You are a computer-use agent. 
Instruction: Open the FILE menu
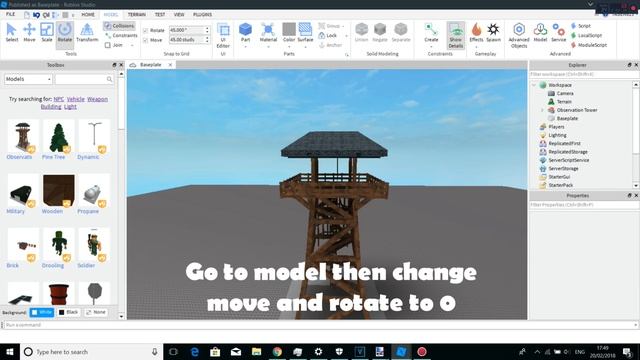pos(10,14)
